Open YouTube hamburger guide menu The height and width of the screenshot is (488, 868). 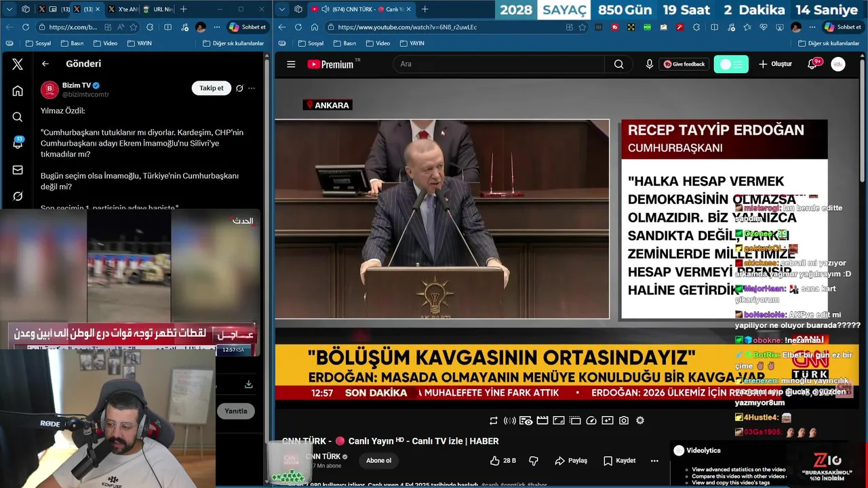click(x=291, y=64)
